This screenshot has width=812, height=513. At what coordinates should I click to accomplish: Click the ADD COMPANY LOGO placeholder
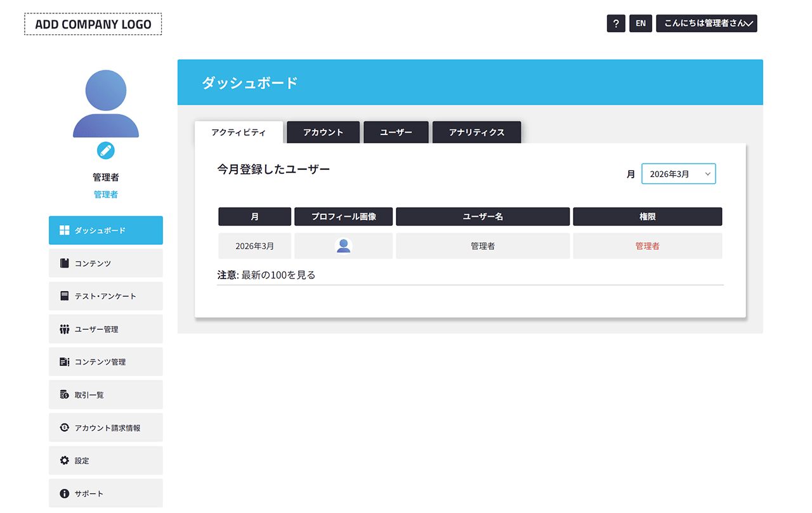93,23
